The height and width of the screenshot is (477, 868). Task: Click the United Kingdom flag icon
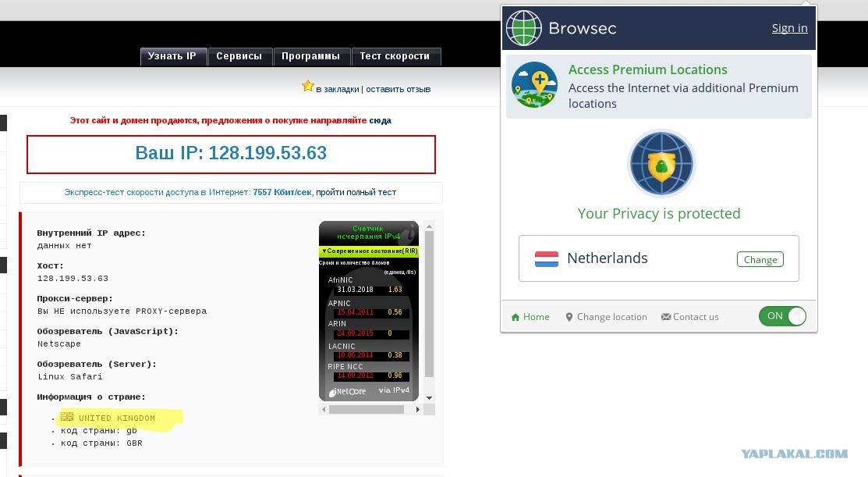(67, 417)
